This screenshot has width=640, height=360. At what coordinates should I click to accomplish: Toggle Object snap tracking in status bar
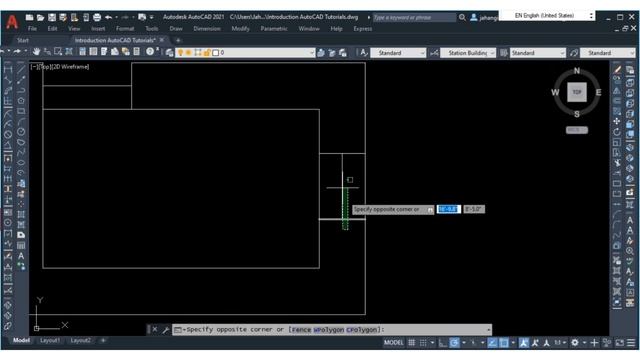coord(493,343)
